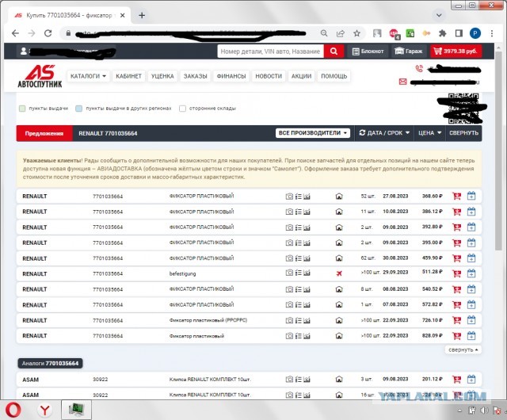The height and width of the screenshot is (420, 507).
Task: Open the Блокнот button
Action: pos(368,52)
